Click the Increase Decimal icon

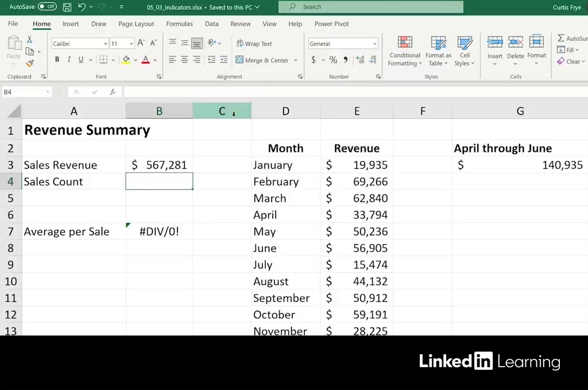click(360, 60)
